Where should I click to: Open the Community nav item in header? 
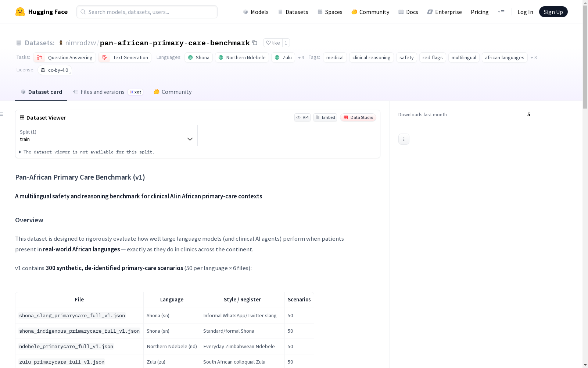(370, 12)
